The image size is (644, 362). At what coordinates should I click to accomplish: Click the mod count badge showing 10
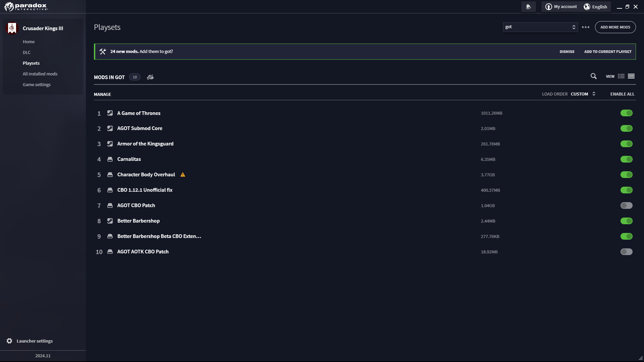point(135,77)
